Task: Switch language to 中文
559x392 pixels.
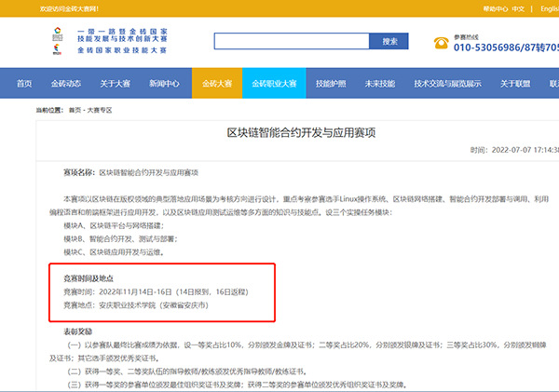Action: click(x=519, y=9)
